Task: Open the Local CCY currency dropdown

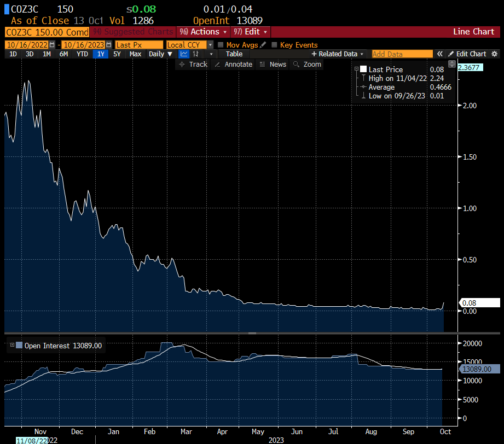Action: [210, 45]
